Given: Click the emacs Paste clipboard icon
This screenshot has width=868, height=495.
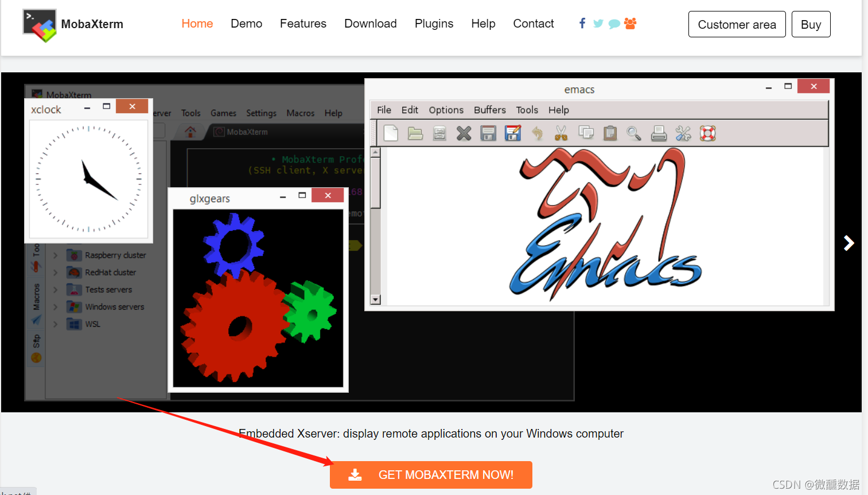Looking at the screenshot, I should point(610,133).
